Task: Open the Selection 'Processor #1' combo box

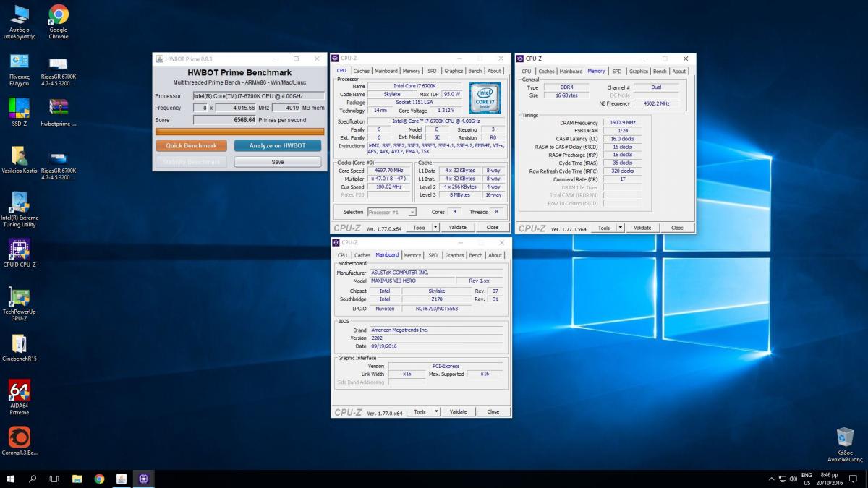Action: click(x=392, y=212)
